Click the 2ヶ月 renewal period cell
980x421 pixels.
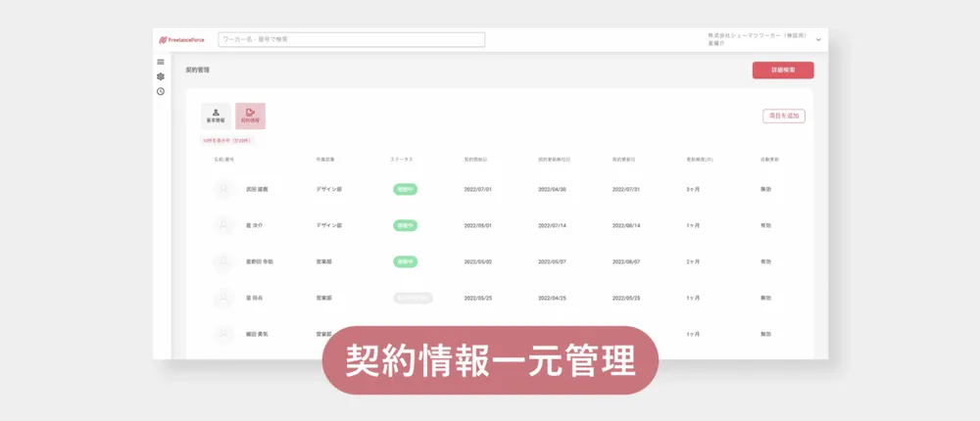[693, 261]
